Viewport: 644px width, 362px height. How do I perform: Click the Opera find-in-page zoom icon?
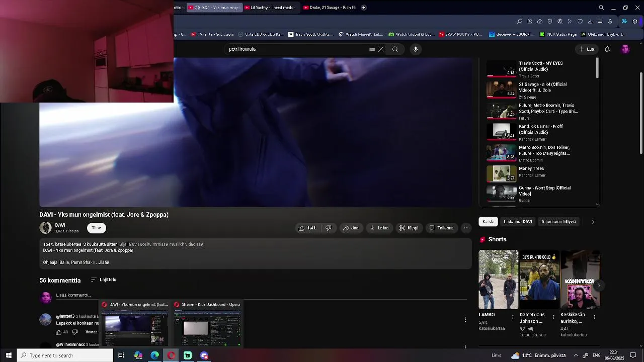tap(520, 21)
